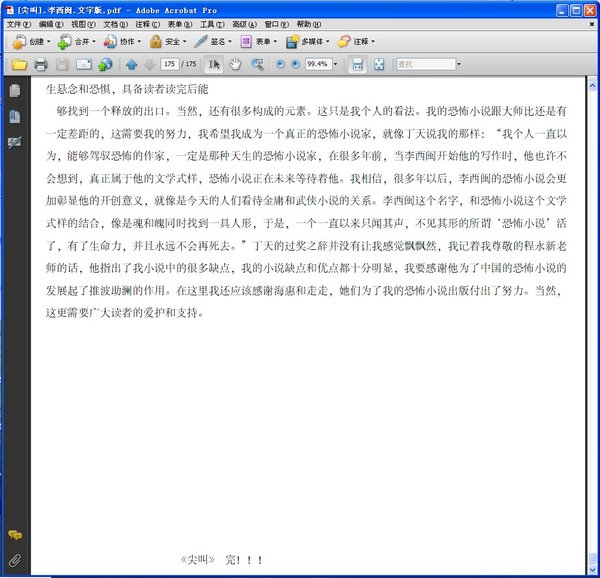Expand the 表单 (Forms) toolbar dropdown
This screenshot has height=578, width=600.
click(x=275, y=41)
